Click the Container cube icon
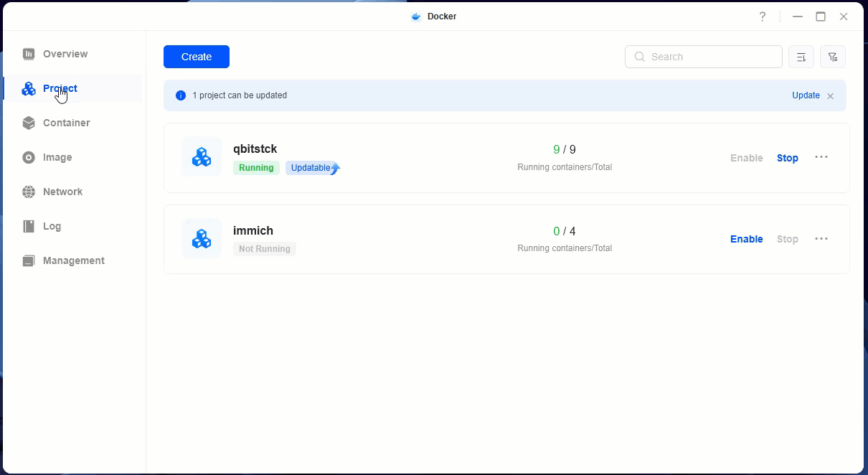The width and height of the screenshot is (868, 475). click(29, 123)
